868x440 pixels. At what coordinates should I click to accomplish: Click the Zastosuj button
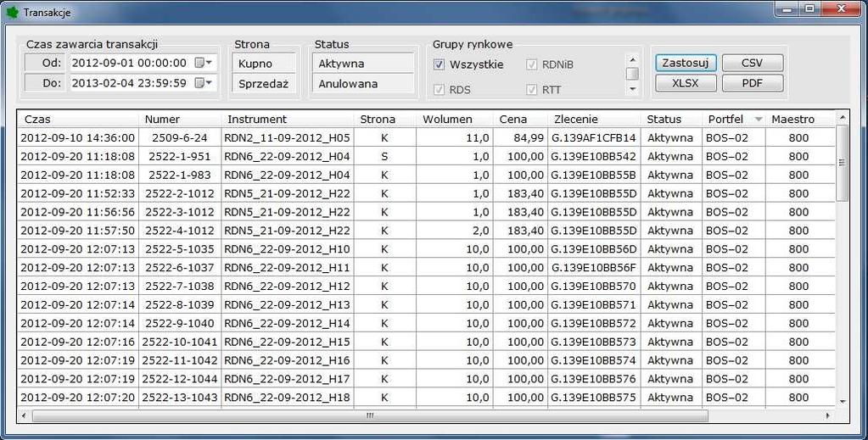point(686,63)
